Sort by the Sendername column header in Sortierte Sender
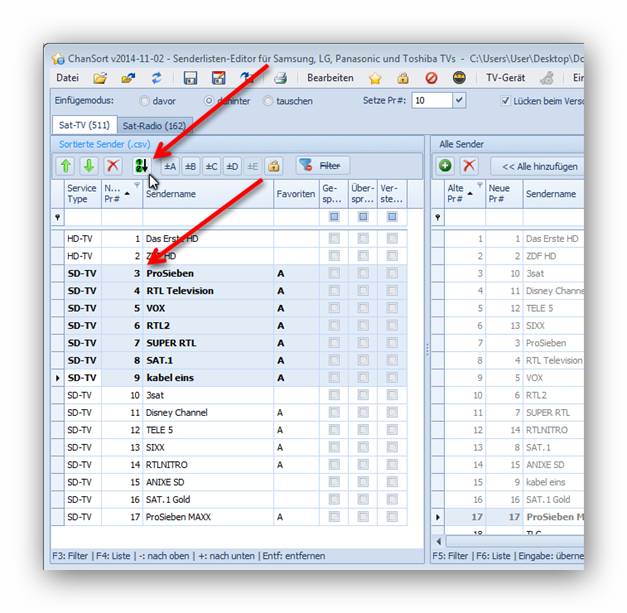Viewport: 627px width, 613px height. [208, 194]
